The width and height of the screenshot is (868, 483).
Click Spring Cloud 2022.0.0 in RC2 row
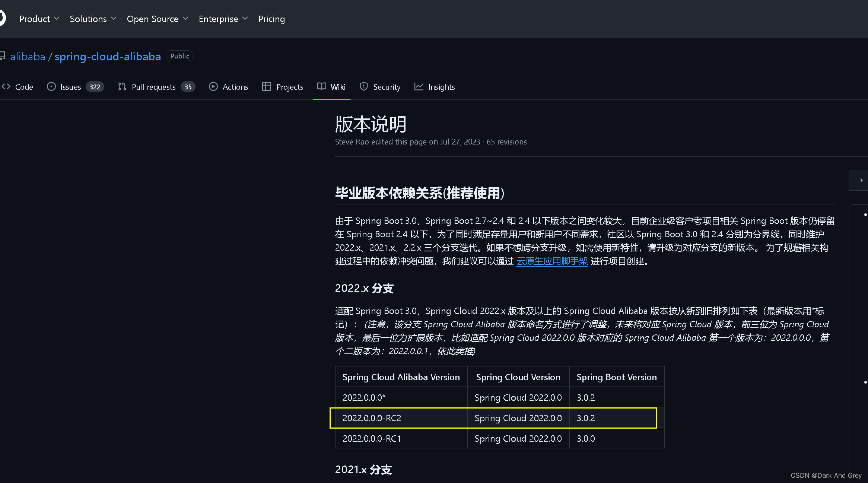pyautogui.click(x=518, y=418)
